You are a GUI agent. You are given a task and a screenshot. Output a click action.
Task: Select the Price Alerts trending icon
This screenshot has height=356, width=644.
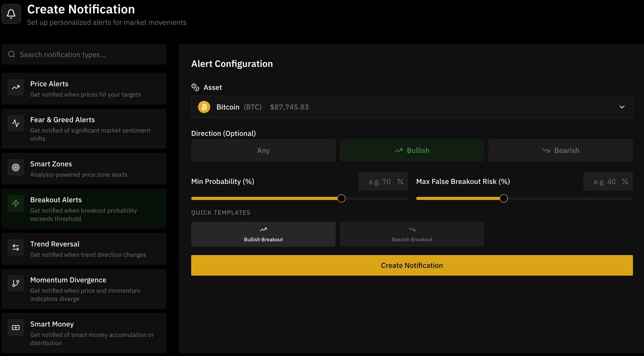pos(15,88)
